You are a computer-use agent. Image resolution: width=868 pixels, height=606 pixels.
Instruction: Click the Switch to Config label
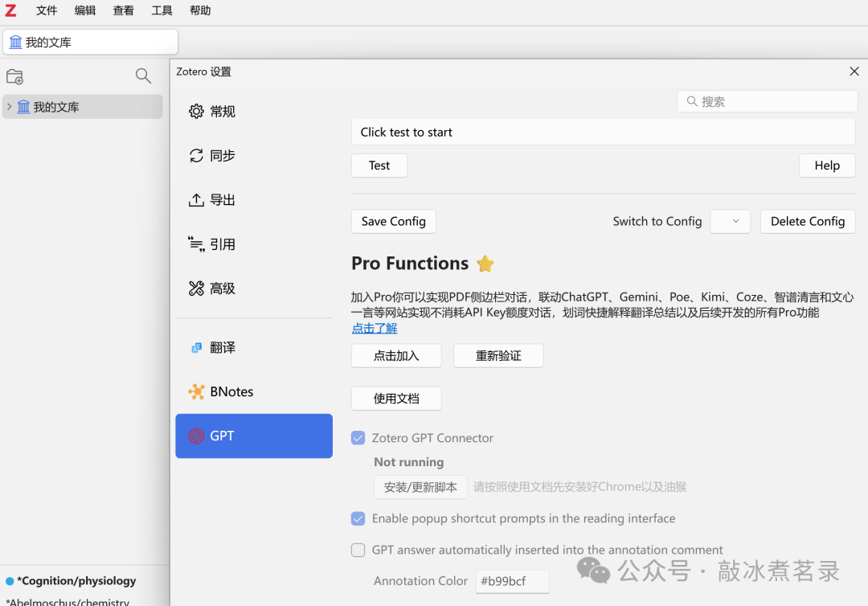pos(657,221)
